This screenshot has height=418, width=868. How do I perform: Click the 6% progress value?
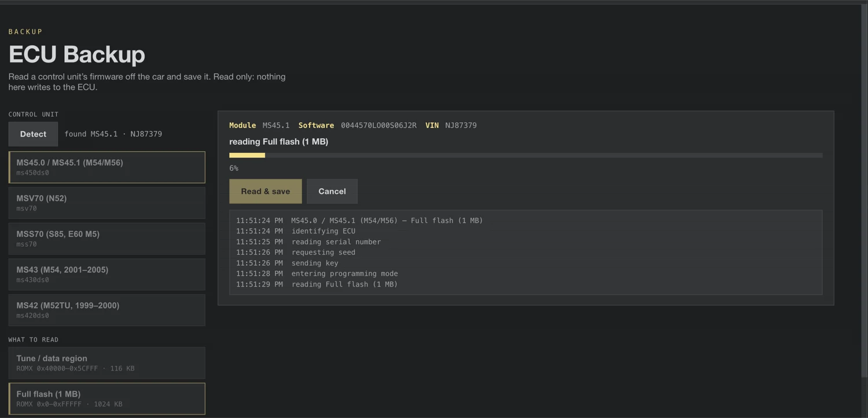coord(234,168)
